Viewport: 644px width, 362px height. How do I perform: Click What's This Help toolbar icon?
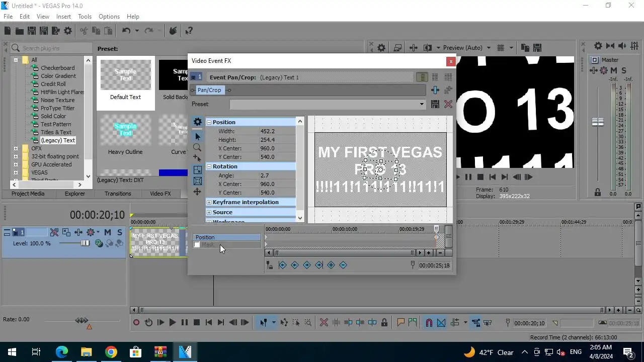tap(189, 31)
